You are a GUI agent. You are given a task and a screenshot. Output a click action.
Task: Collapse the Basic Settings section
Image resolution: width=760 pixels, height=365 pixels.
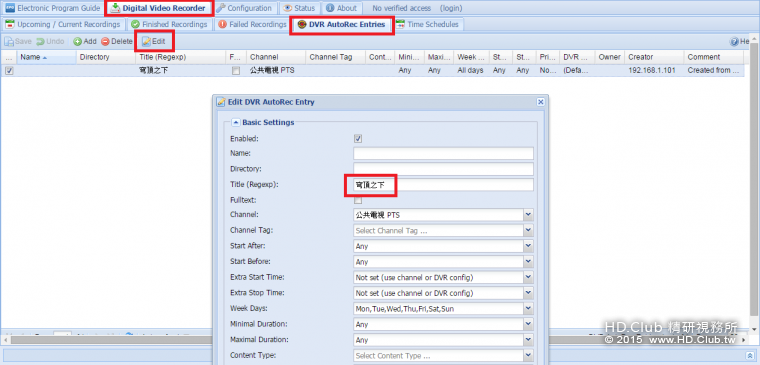236,123
